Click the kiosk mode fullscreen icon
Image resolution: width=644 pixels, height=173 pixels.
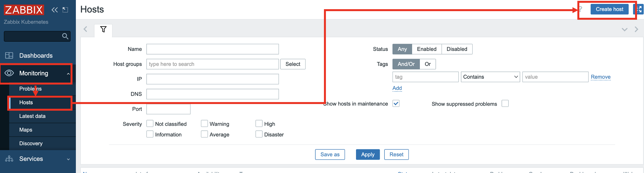point(639,9)
